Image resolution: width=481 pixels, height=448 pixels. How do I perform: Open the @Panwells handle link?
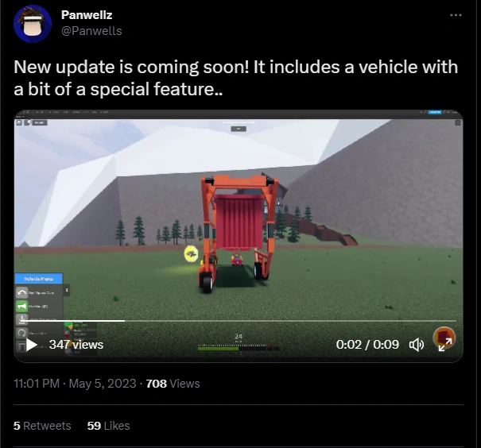click(91, 31)
